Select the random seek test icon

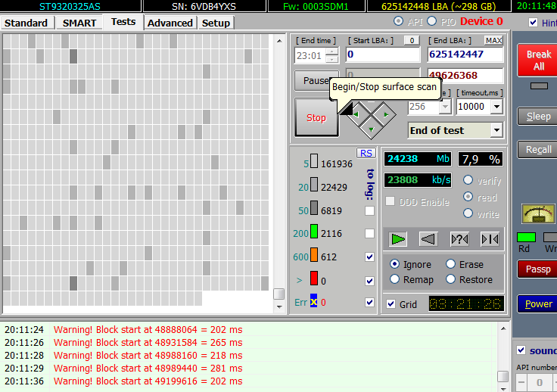coord(459,239)
